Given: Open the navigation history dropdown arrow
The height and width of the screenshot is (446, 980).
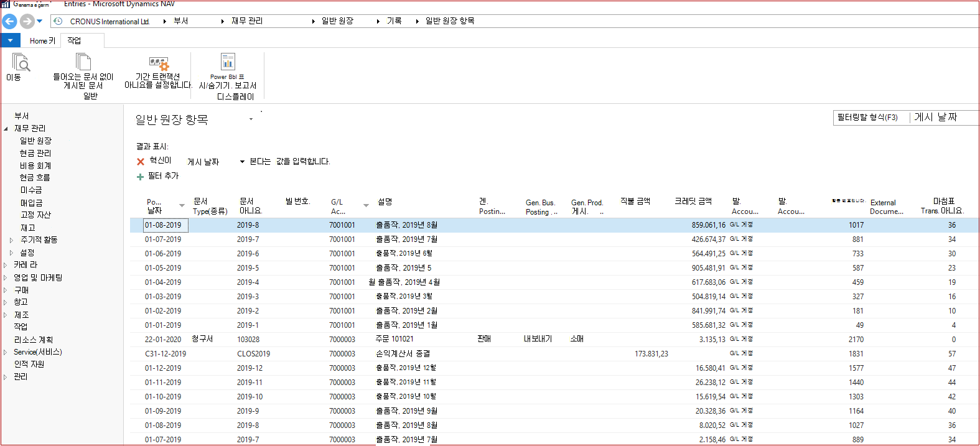Looking at the screenshot, I should (40, 21).
